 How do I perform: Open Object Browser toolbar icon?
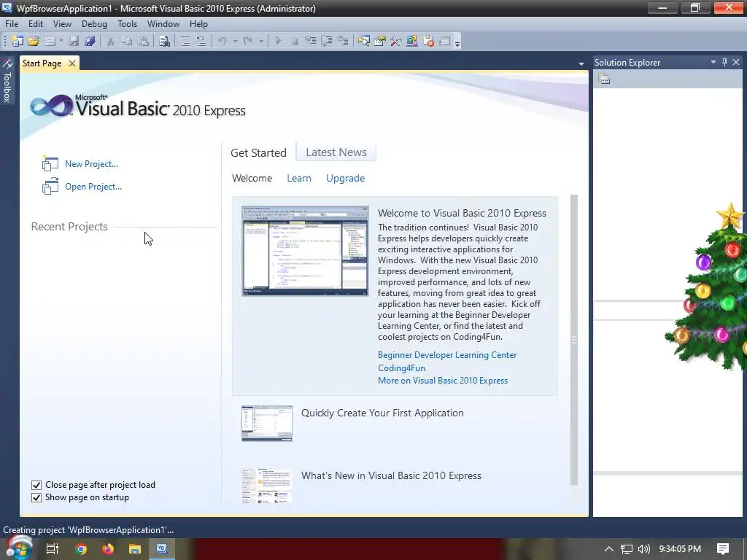pos(412,41)
